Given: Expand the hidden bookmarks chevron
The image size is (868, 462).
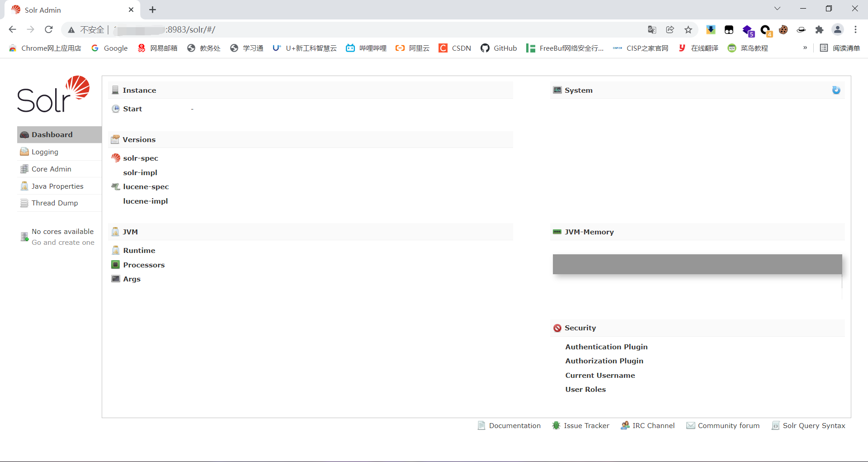Looking at the screenshot, I should (805, 48).
